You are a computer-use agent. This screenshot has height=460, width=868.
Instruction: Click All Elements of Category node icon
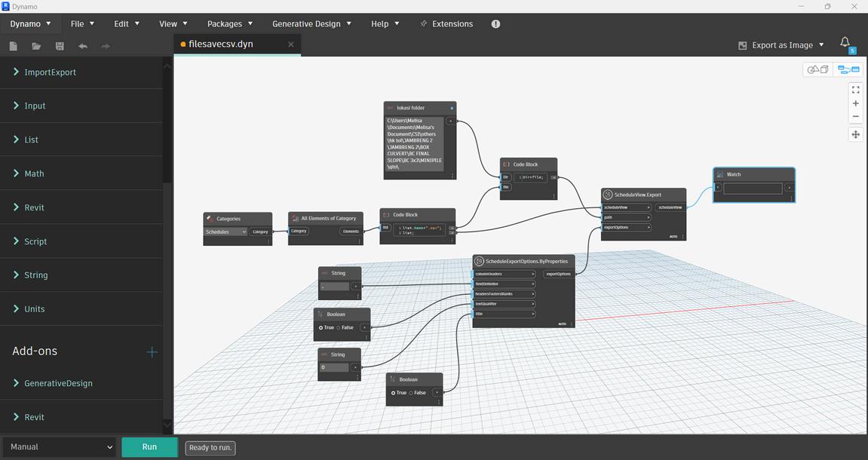coord(295,218)
